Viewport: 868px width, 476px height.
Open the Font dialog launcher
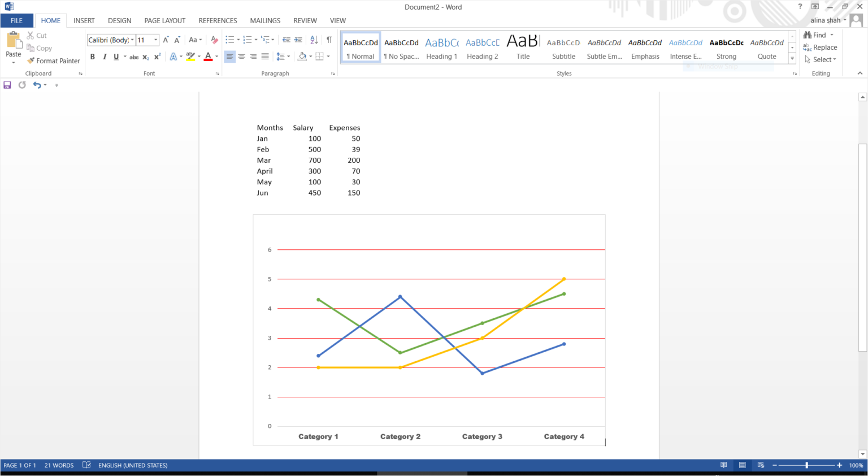click(x=218, y=73)
